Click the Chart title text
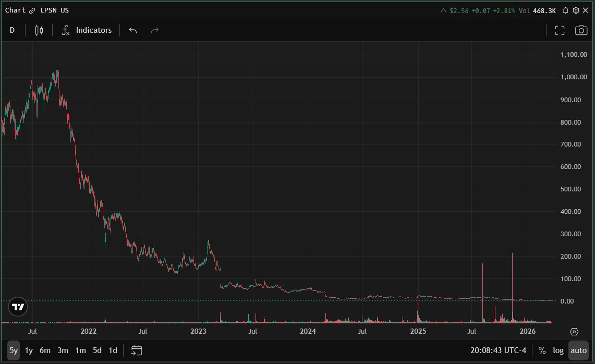 click(15, 10)
